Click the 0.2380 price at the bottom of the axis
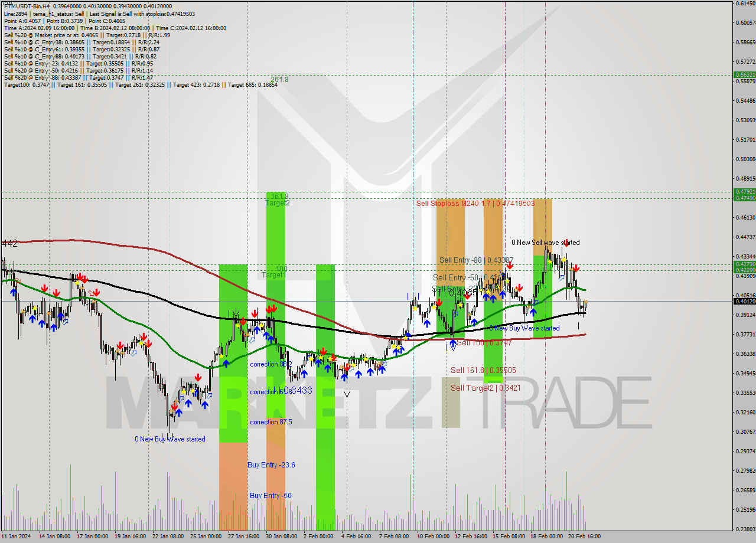Viewport: 756px width, 543px height. click(x=745, y=529)
